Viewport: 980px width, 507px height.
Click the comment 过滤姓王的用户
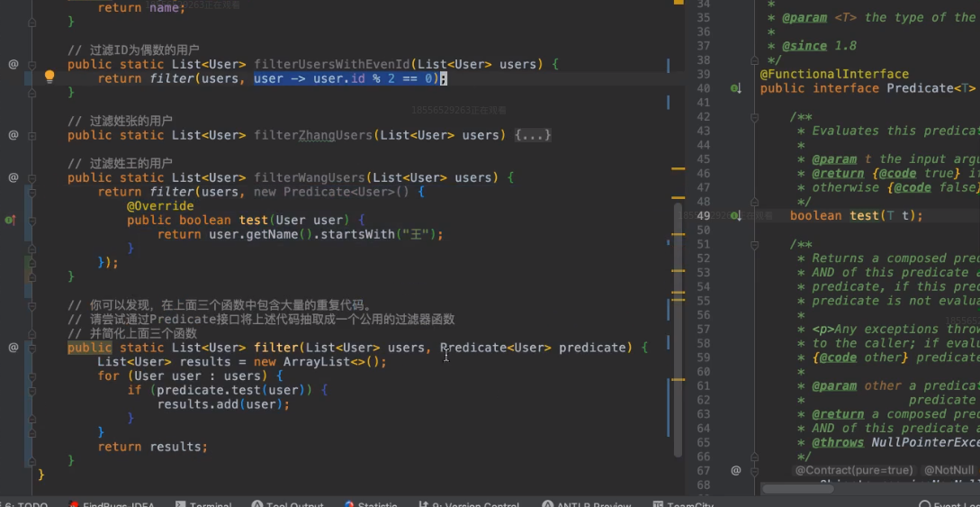[120, 163]
